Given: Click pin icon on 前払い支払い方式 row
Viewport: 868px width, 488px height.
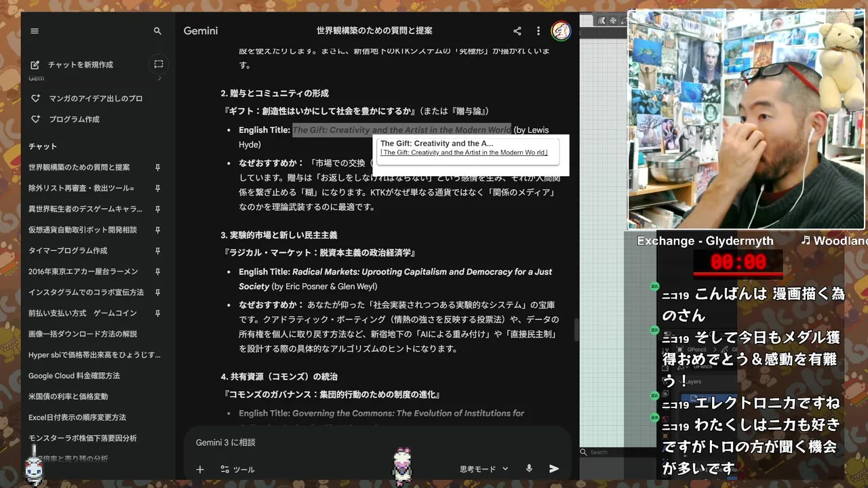Looking at the screenshot, I should 157,313.
